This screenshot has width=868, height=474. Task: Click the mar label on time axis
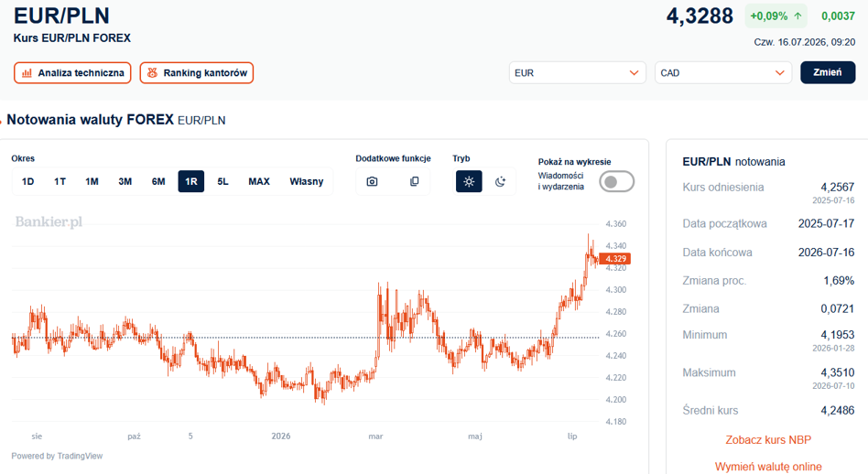click(x=376, y=436)
